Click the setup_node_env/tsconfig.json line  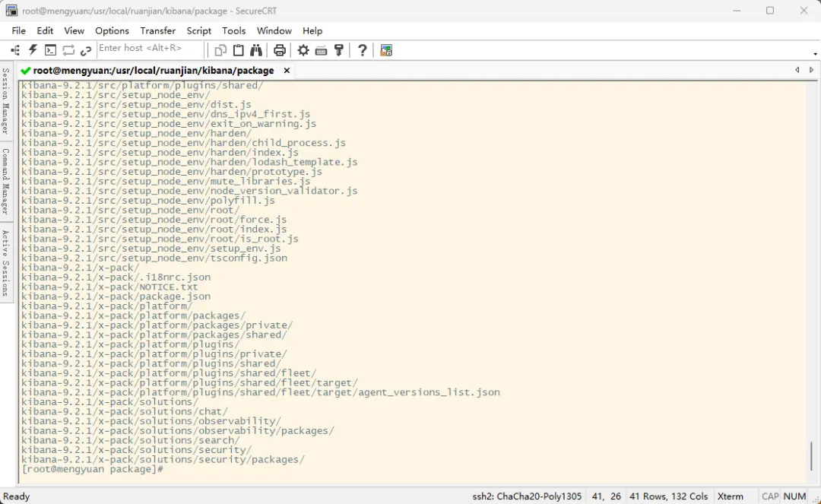pos(154,258)
